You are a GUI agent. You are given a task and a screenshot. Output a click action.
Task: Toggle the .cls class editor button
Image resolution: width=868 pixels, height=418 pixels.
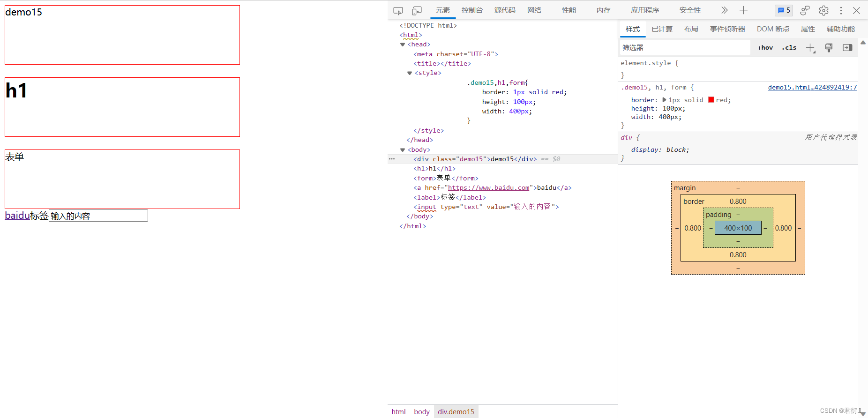(x=789, y=47)
